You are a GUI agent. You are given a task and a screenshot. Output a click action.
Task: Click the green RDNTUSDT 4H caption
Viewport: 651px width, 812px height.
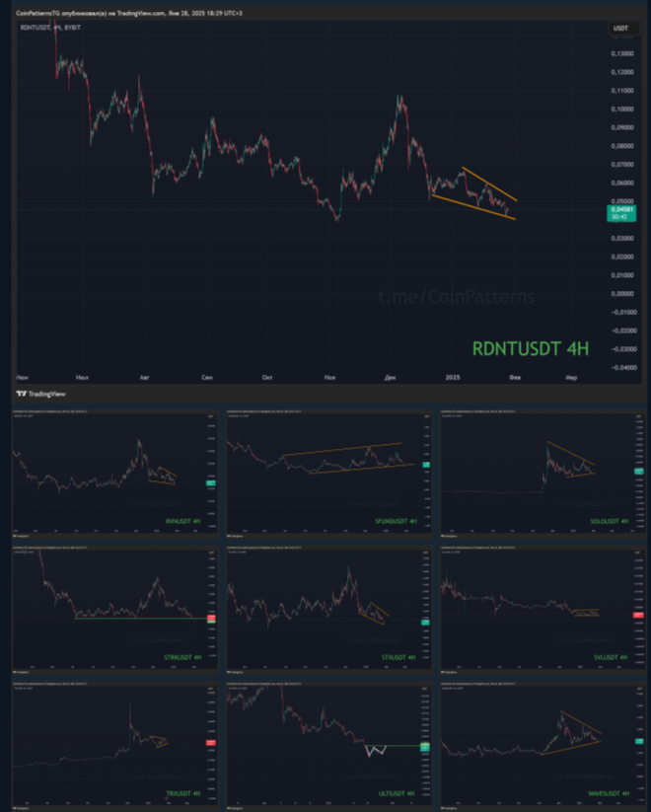click(531, 348)
